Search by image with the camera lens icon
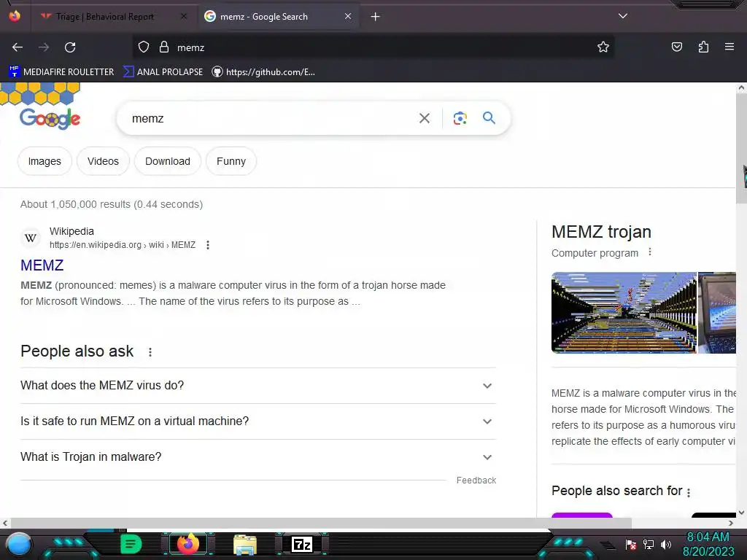The image size is (747, 560). (x=460, y=118)
